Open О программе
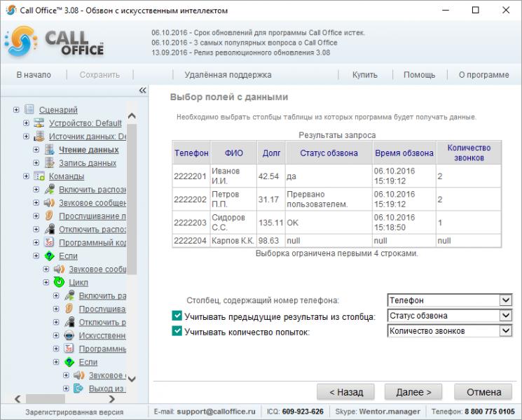Viewport: 522px width, 420px height. click(483, 75)
